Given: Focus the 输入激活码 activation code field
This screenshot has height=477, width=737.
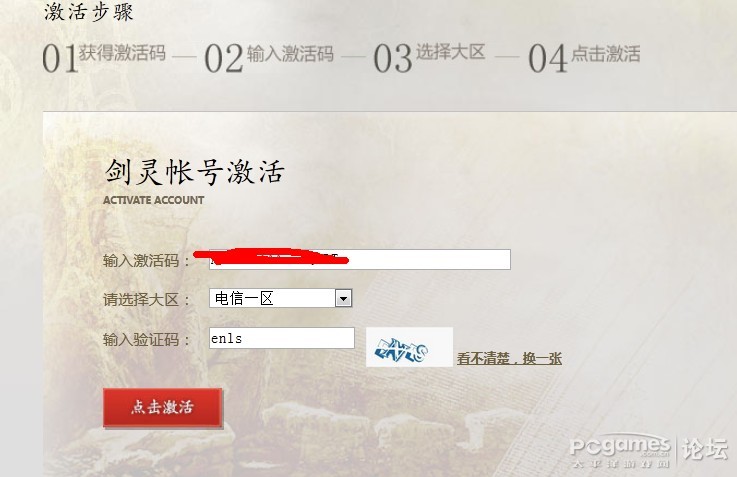Looking at the screenshot, I should 360,259.
